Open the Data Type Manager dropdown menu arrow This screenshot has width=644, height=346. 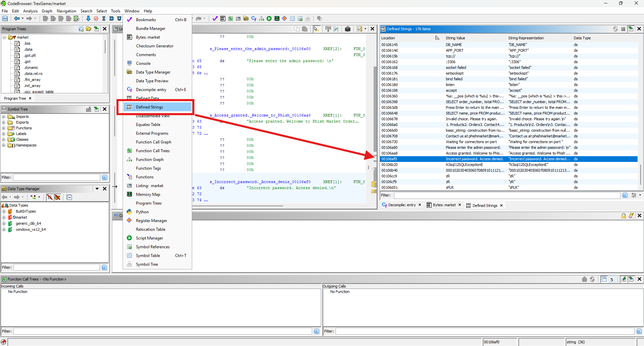[x=97, y=189]
